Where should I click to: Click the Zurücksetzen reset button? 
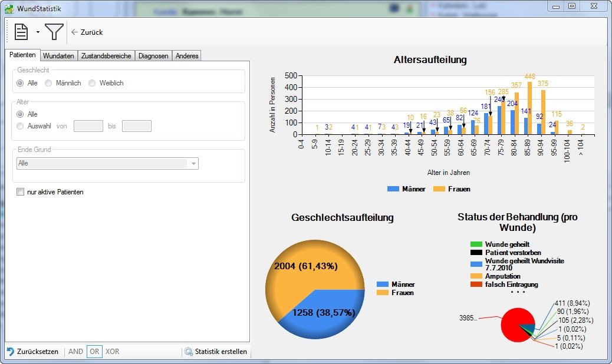pos(33,352)
